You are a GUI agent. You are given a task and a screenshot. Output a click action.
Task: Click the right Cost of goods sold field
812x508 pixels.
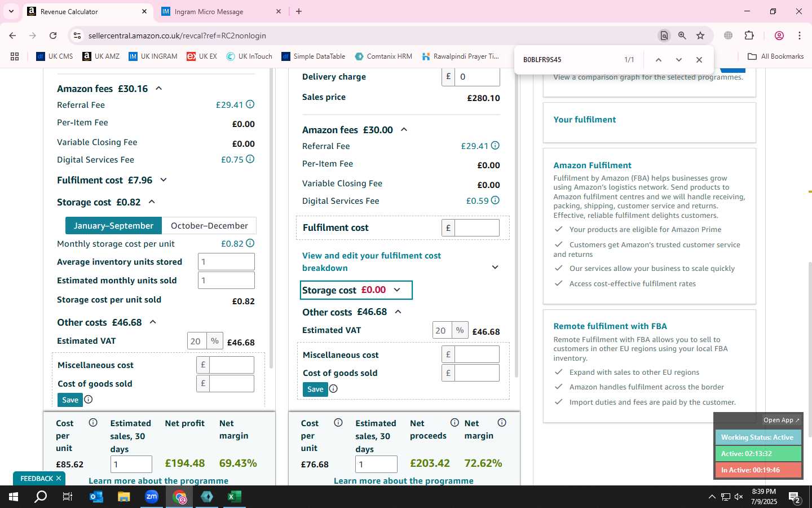coord(477,373)
